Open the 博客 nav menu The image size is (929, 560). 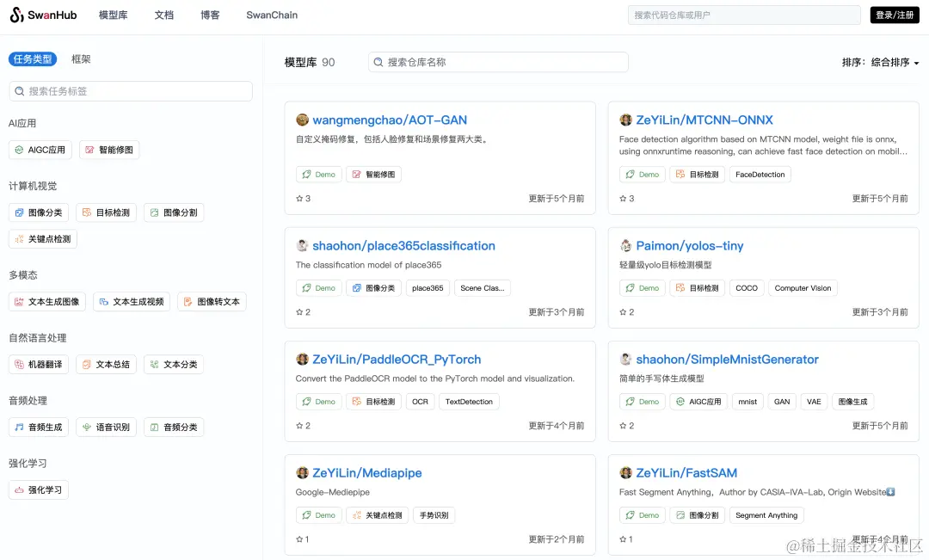(210, 15)
